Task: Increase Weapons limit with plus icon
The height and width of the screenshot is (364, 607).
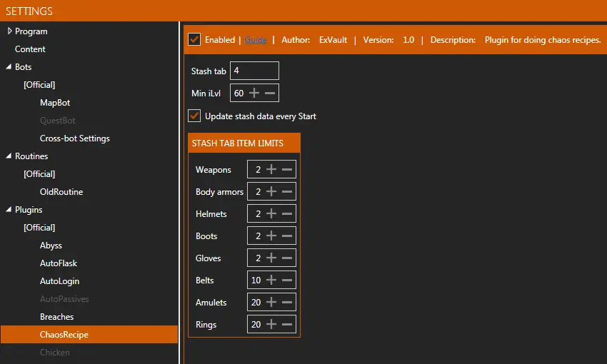Action: point(271,170)
